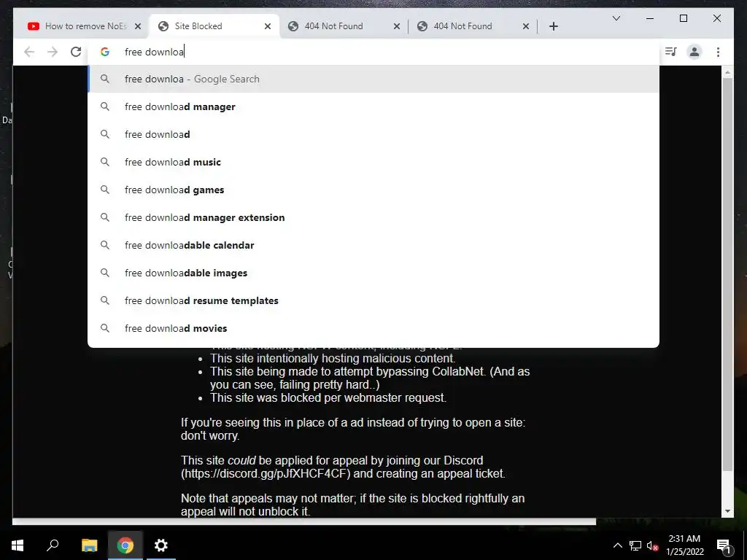
Task: Open the Chrome profile avatar
Action: [x=694, y=52]
